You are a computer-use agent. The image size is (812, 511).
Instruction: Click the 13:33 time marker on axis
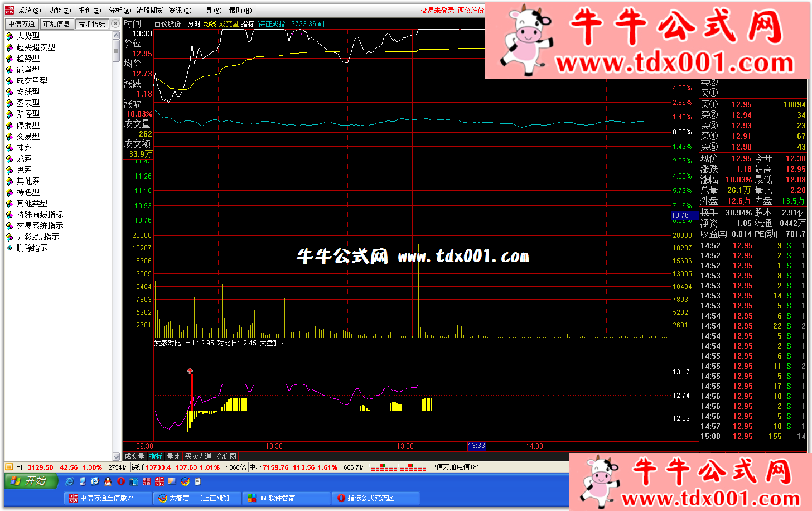tap(476, 446)
